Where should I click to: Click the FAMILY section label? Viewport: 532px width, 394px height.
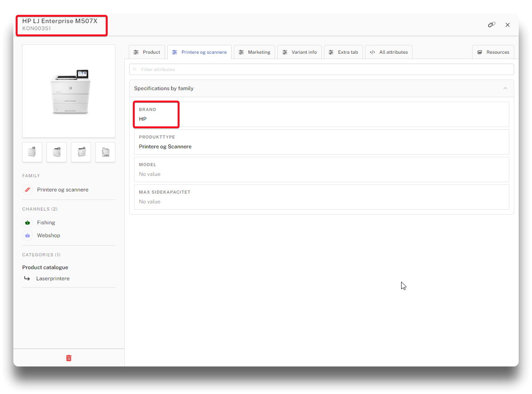point(31,175)
